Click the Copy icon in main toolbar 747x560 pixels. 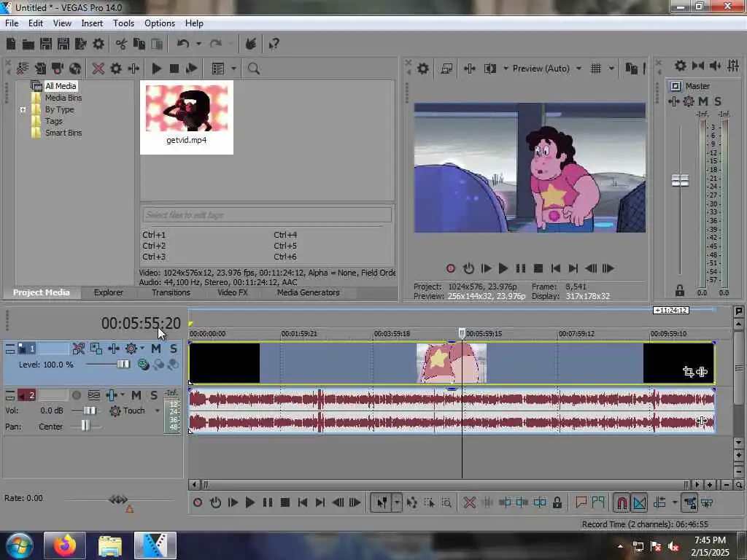pyautogui.click(x=139, y=44)
